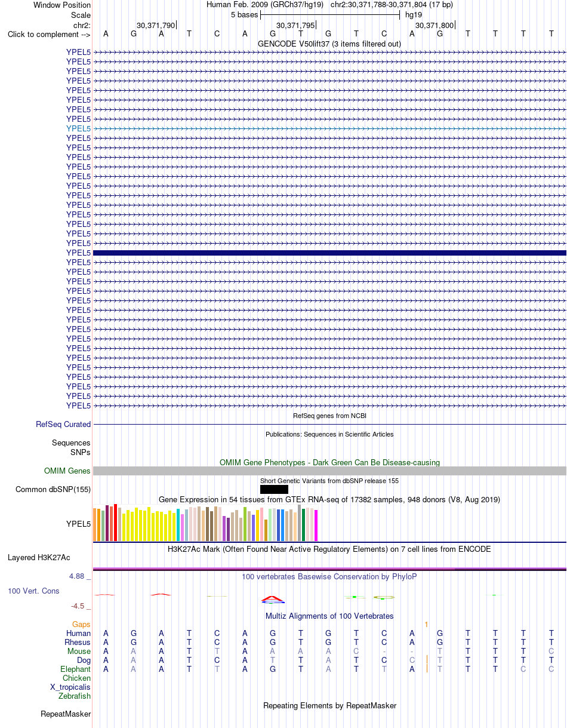Click the orange Gaps label
Image resolution: width=567 pixels, height=728 pixels.
tap(81, 625)
